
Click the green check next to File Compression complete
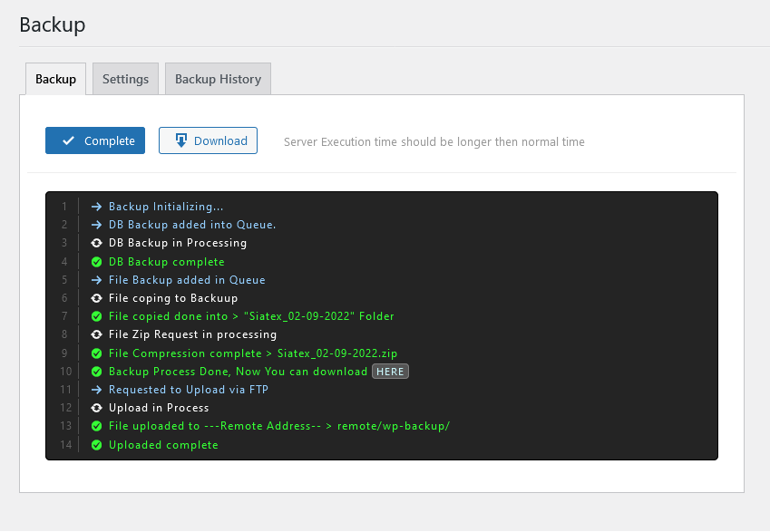(x=96, y=353)
